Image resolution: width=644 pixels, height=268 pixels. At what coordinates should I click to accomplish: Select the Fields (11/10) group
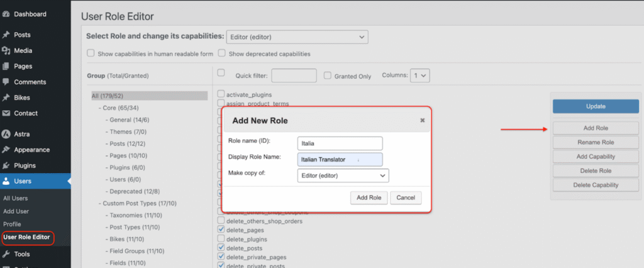tap(128, 263)
